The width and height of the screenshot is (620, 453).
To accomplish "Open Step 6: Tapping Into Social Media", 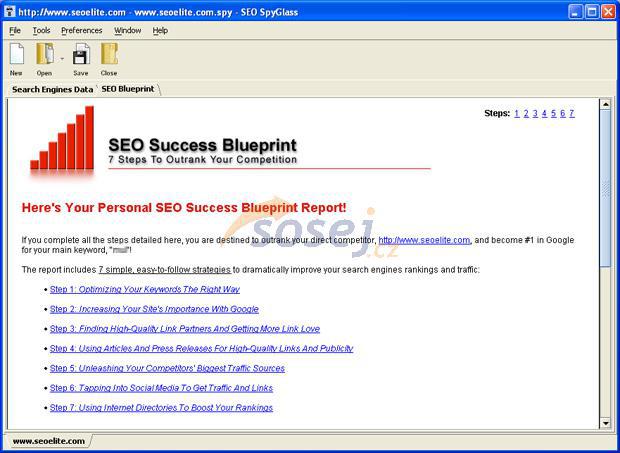I will (161, 388).
